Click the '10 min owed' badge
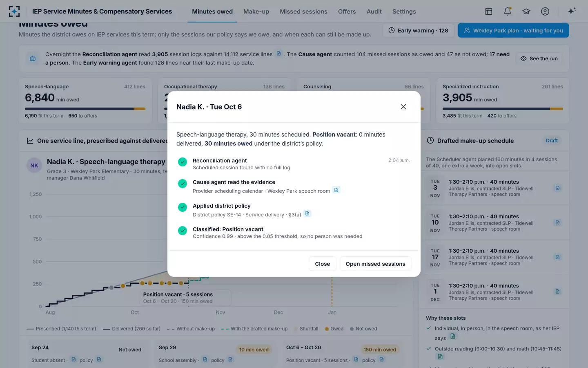 click(x=254, y=350)
